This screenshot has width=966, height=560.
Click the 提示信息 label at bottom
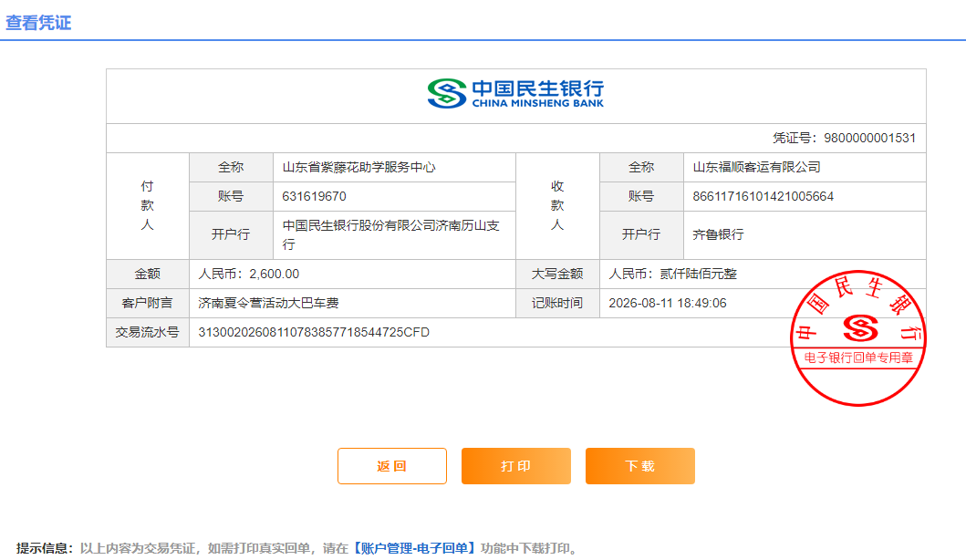[x=45, y=547]
